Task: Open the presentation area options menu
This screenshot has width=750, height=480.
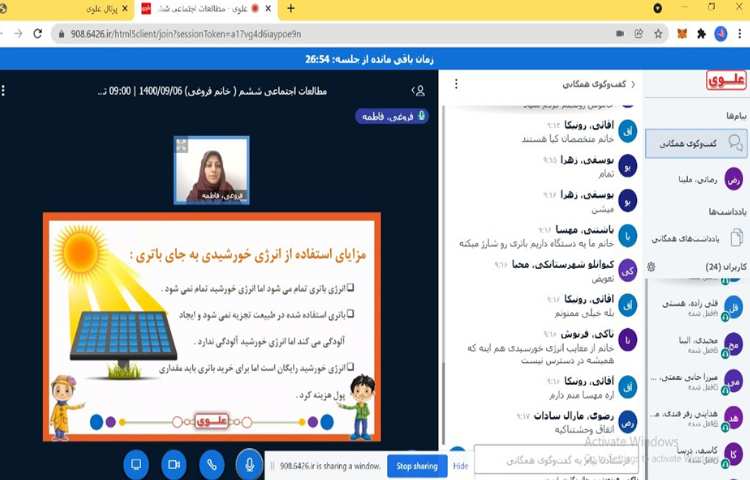Action: (3, 90)
